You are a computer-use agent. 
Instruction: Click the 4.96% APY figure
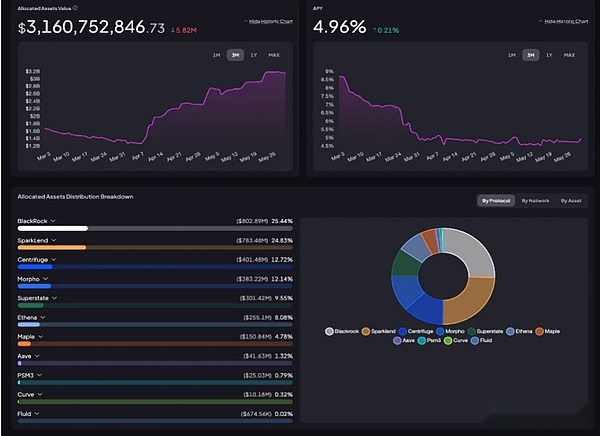339,27
